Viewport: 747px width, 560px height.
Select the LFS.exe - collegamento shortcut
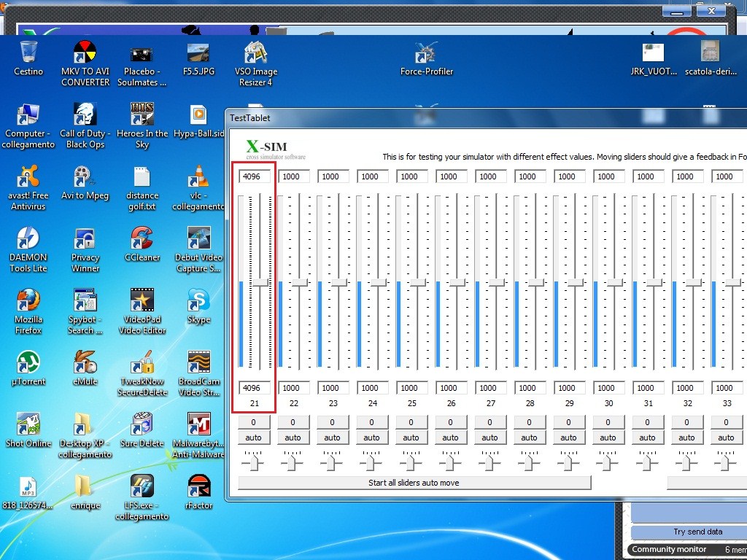point(142,486)
